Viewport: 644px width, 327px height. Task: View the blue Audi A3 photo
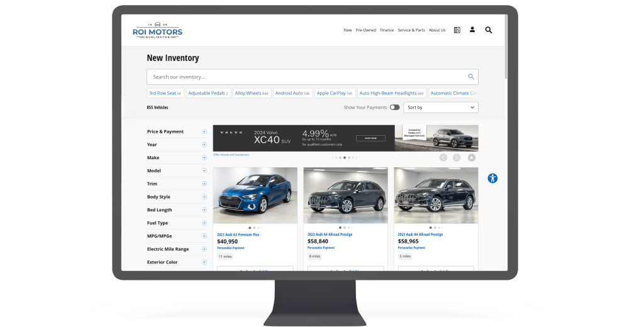255,196
